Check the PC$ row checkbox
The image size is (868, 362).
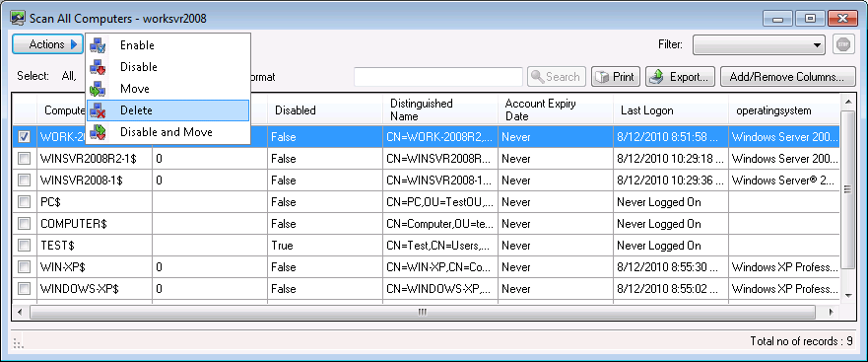click(x=24, y=202)
